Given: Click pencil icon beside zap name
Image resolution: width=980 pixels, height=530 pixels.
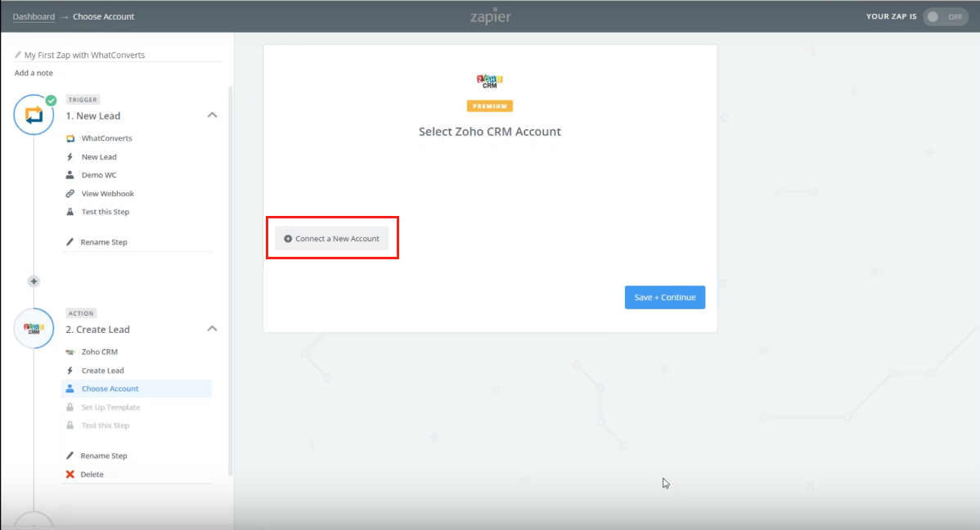Looking at the screenshot, I should pos(18,55).
